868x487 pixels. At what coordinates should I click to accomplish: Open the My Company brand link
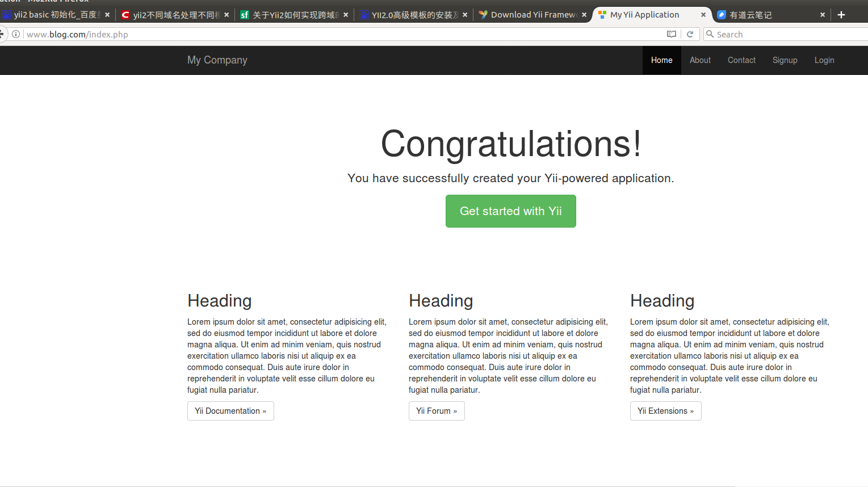point(217,60)
